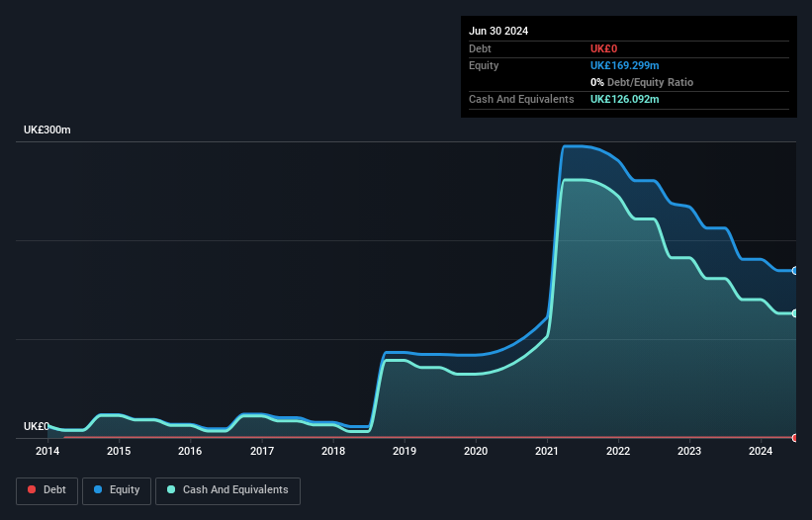Click Cash And Equivalents label in tooltip
The image size is (812, 520).
[x=521, y=99]
